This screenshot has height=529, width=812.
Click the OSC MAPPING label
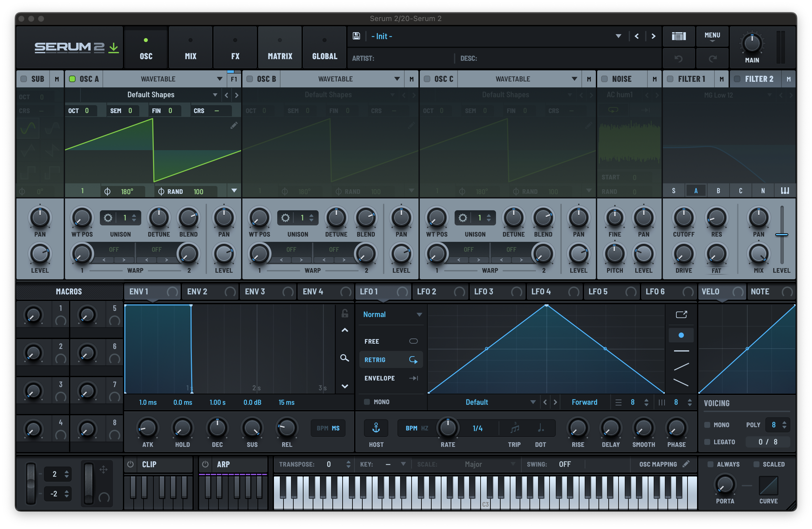(x=658, y=464)
